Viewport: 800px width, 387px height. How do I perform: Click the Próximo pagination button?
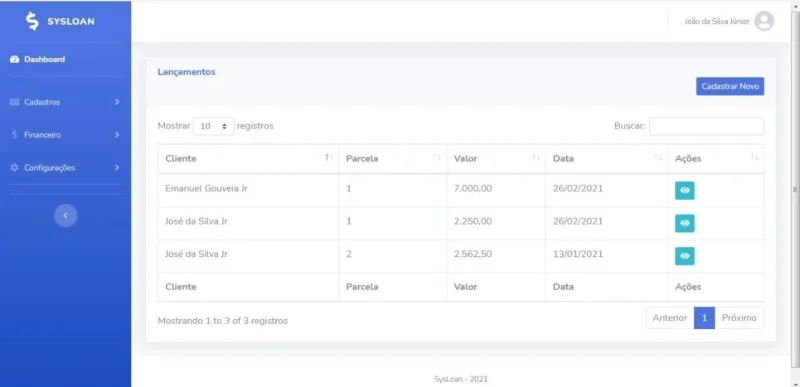739,318
